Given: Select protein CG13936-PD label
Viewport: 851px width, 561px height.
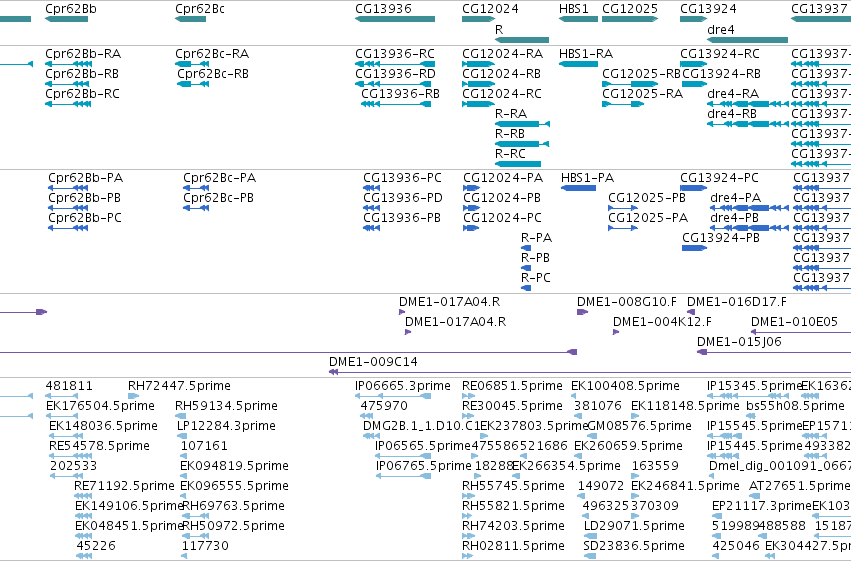Looking at the screenshot, I should coord(403,198).
